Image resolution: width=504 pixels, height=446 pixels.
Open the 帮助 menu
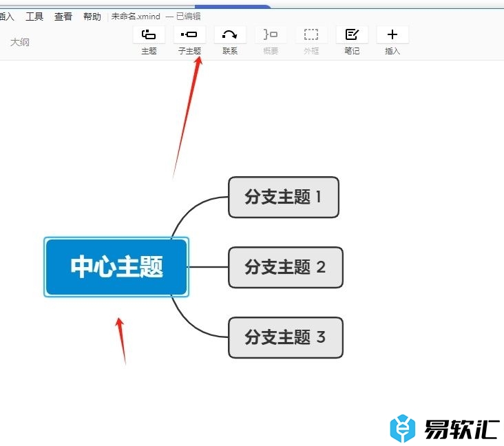[x=92, y=17]
